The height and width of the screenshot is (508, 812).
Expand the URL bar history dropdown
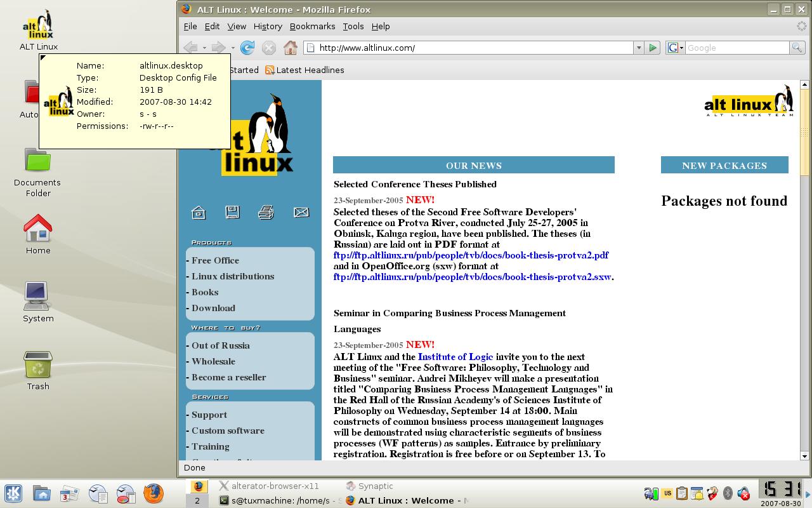coord(638,48)
